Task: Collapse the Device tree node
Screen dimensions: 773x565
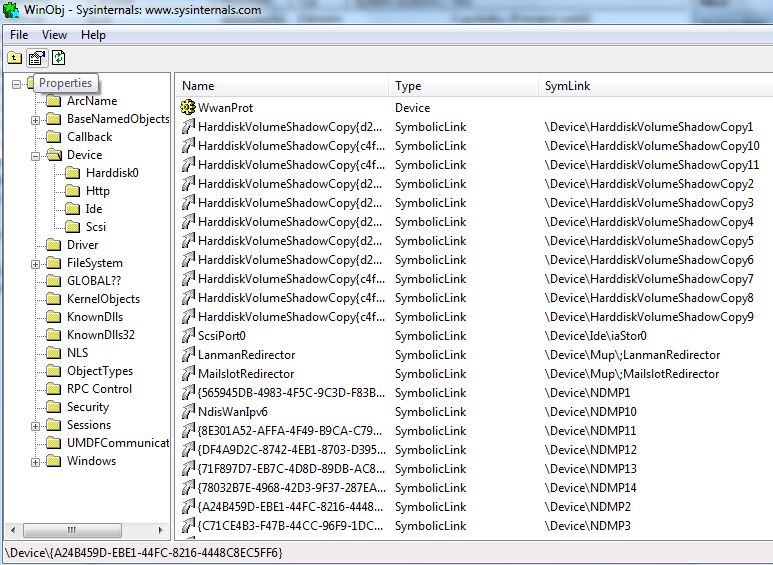Action: [35, 156]
